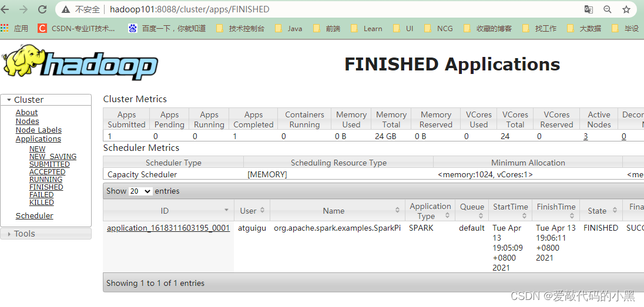Open the Java bookmark folder

[289, 28]
